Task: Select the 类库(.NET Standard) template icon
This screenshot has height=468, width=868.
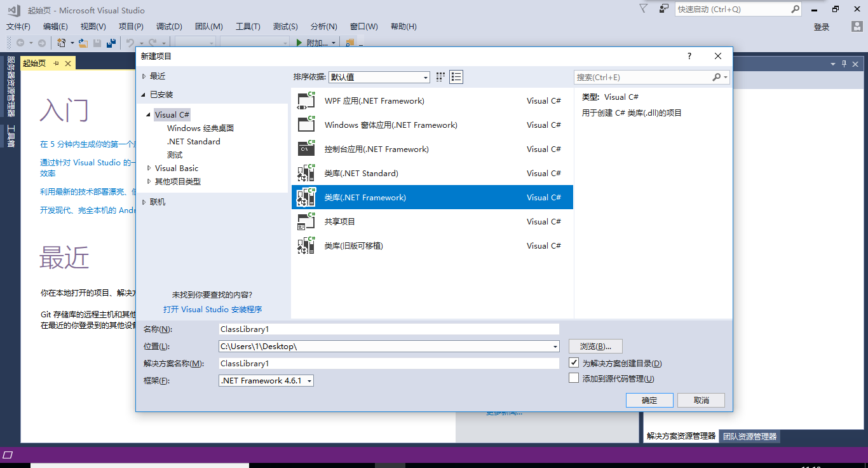Action: coord(306,173)
